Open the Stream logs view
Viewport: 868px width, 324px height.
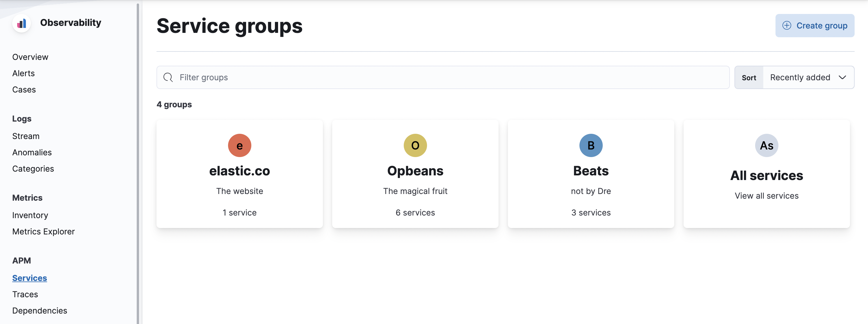(x=26, y=136)
